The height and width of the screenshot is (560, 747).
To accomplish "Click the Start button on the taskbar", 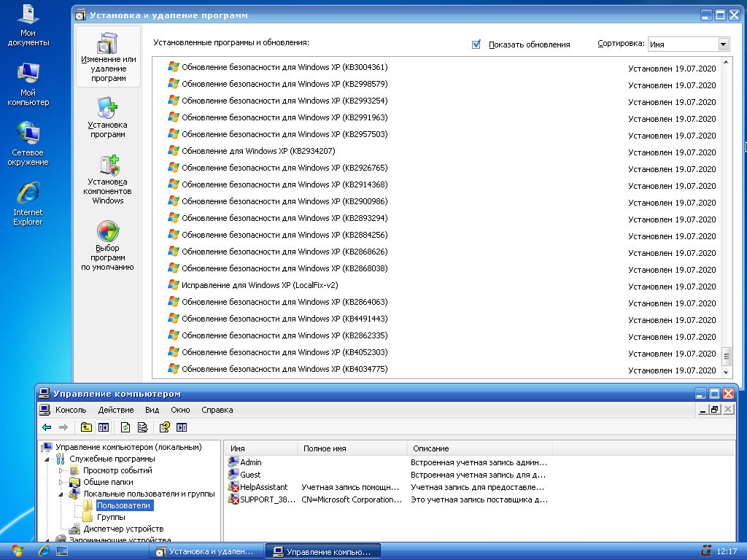I will coord(17,551).
